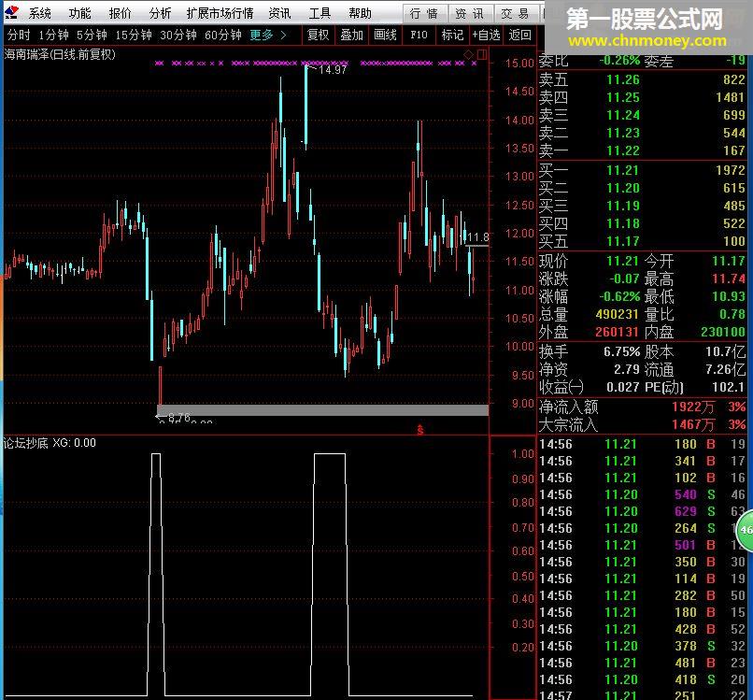The image size is (753, 700).
Task: Switch to the 行情 tab
Action: (424, 13)
